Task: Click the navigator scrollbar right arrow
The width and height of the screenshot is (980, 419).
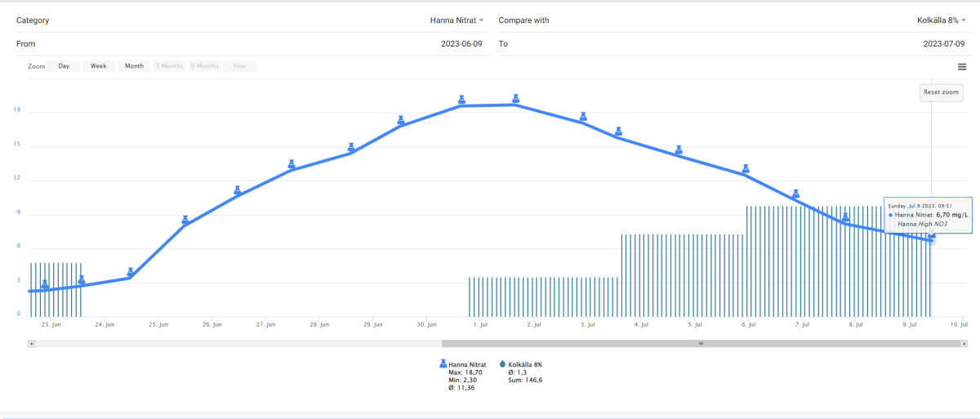Action: tap(964, 344)
